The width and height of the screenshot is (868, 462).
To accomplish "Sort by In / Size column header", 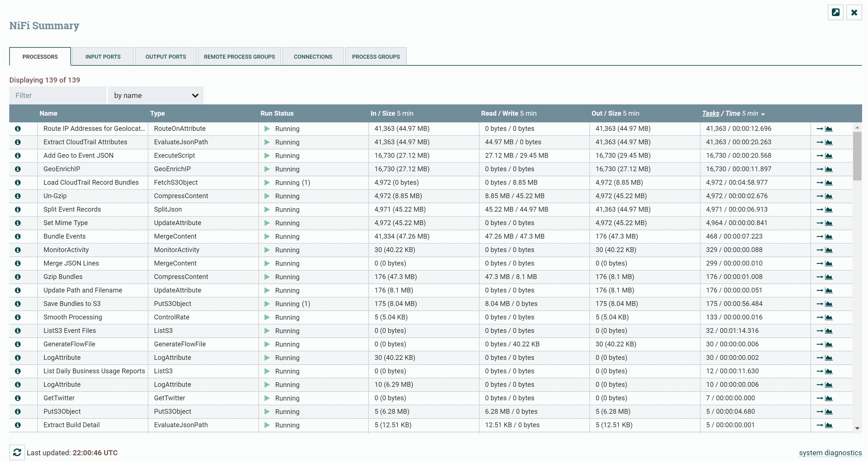I will coord(392,114).
